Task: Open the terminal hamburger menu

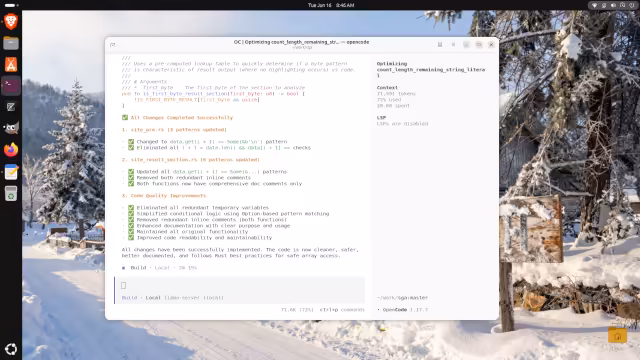Action: [x=453, y=44]
